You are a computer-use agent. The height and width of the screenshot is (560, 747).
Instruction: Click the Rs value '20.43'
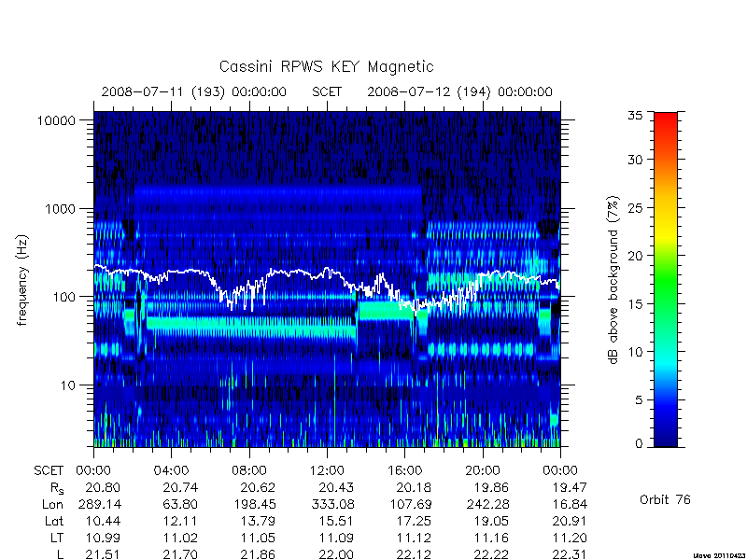pos(336,487)
